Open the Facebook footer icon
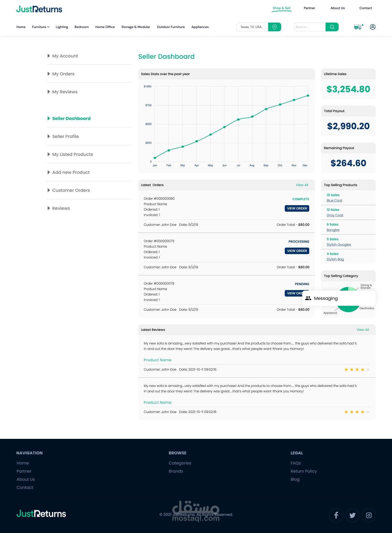The height and width of the screenshot is (533, 392). (336, 515)
